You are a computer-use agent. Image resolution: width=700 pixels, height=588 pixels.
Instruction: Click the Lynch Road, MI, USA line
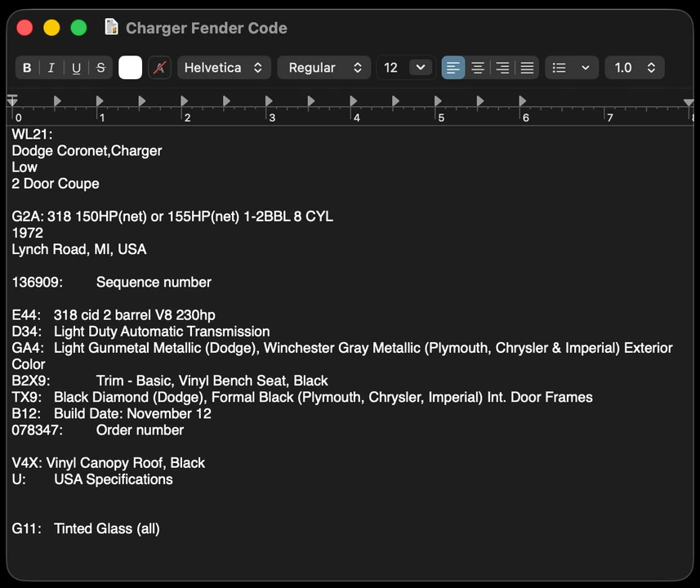coord(79,249)
